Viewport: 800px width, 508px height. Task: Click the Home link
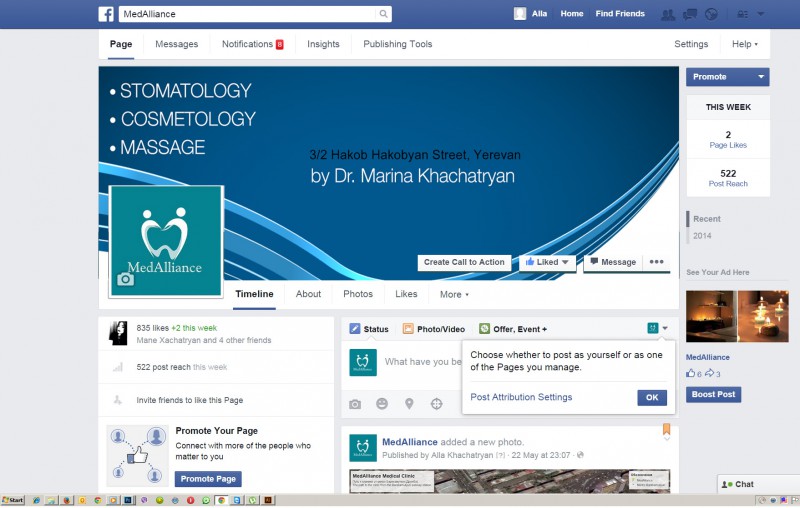(571, 14)
